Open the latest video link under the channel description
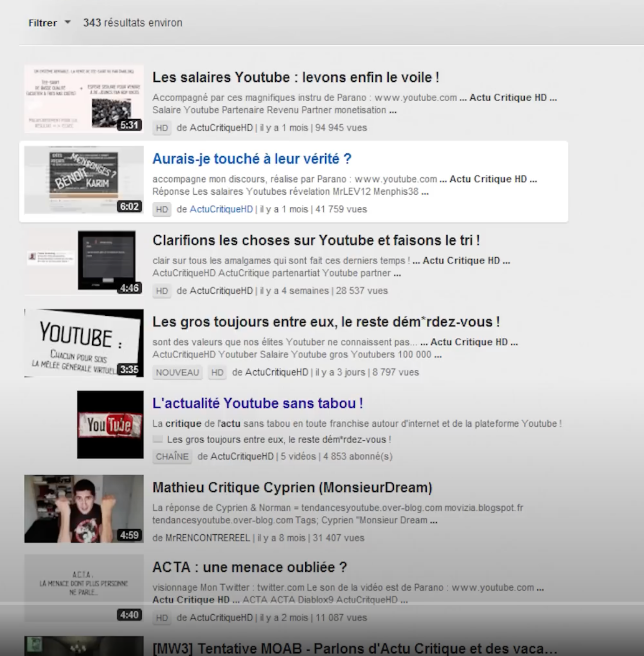This screenshot has height=656, width=644. point(279,439)
